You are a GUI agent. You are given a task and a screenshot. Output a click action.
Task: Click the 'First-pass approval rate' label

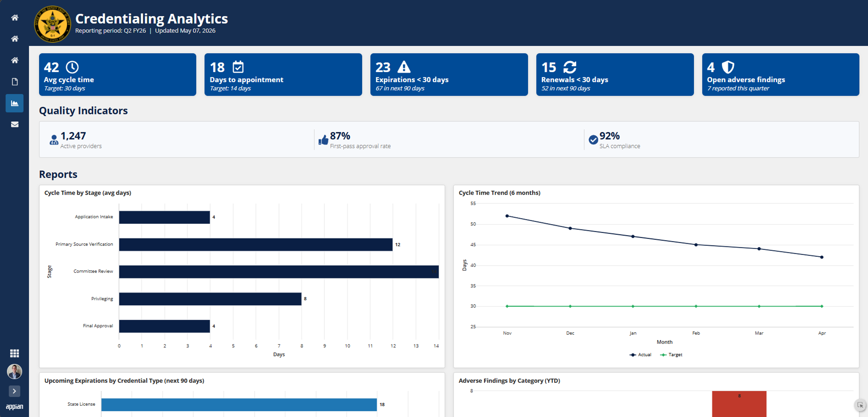tap(360, 146)
